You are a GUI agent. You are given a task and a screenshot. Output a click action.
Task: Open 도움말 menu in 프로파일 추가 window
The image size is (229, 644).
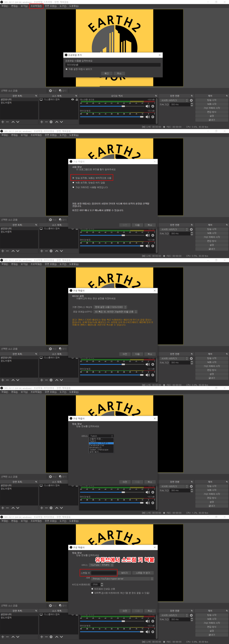74,6
